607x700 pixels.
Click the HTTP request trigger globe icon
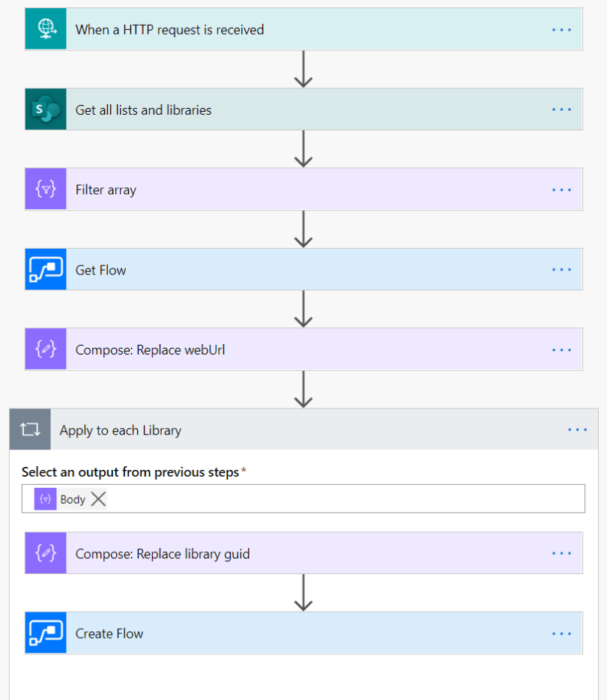click(46, 30)
